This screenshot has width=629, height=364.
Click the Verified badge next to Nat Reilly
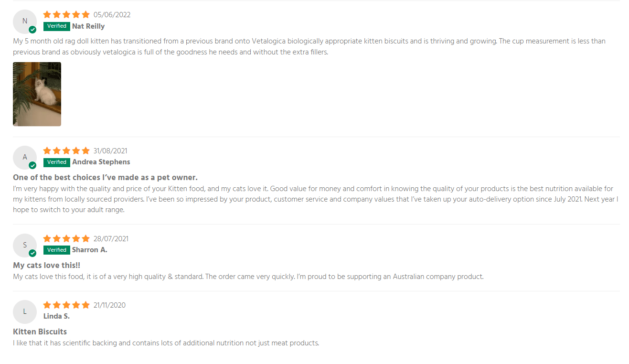57,26
